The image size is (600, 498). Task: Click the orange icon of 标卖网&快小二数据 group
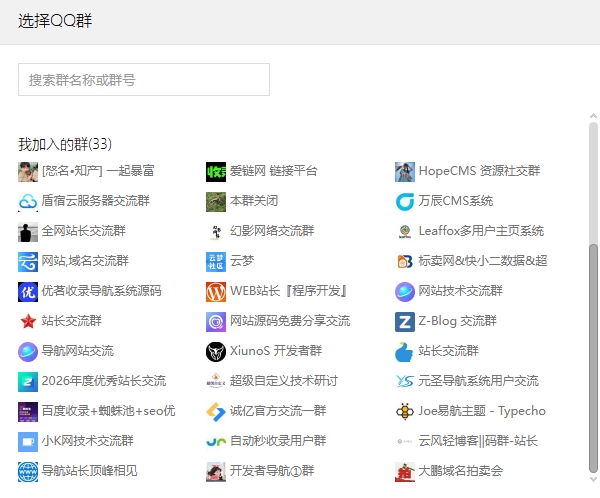[x=405, y=261]
